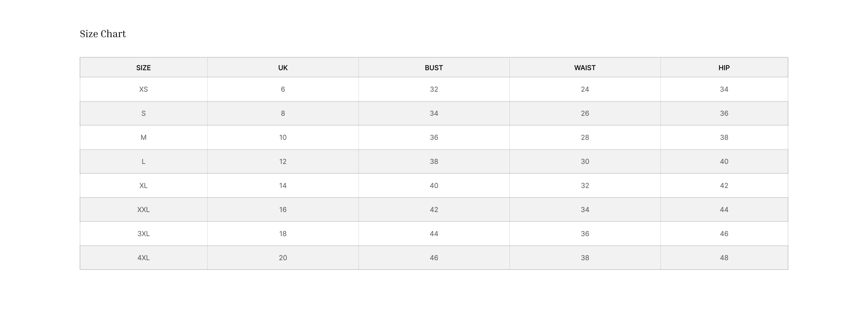Select the XXL size row label

[143, 209]
